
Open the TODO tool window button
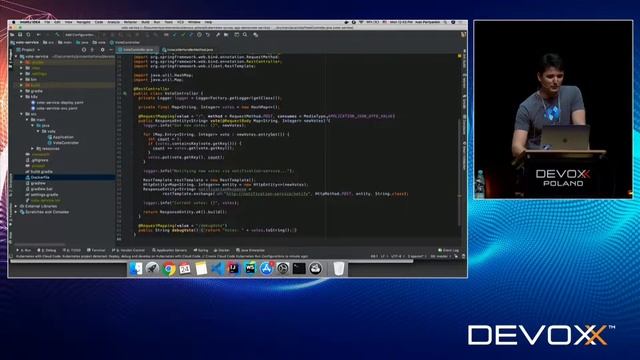coord(72,250)
